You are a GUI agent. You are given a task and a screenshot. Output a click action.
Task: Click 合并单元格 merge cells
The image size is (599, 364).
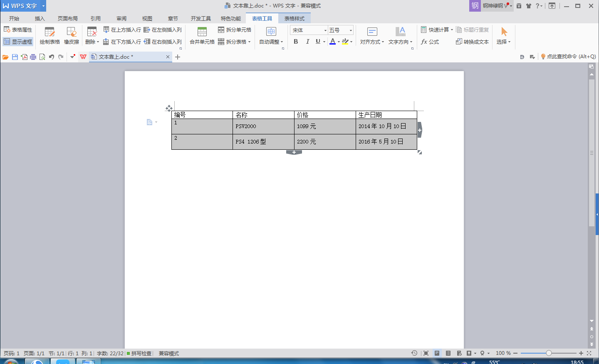point(202,36)
